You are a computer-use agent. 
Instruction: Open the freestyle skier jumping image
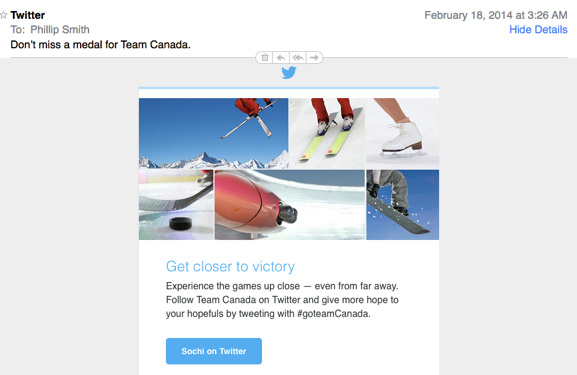click(x=213, y=133)
